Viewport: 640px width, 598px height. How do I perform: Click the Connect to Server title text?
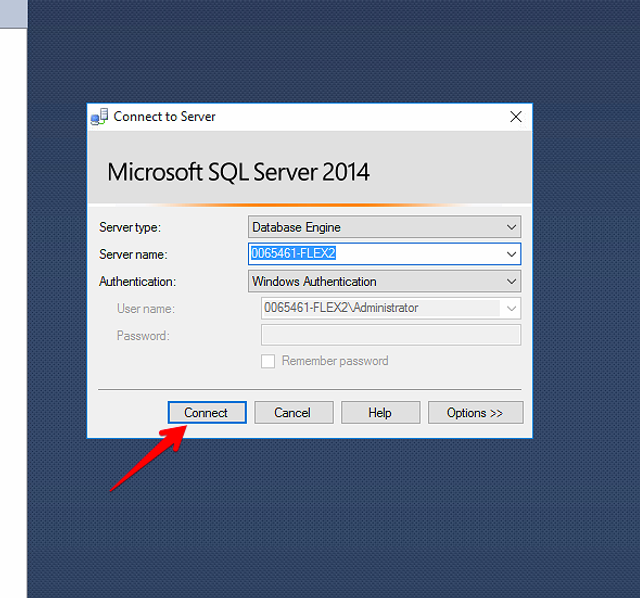(x=164, y=117)
